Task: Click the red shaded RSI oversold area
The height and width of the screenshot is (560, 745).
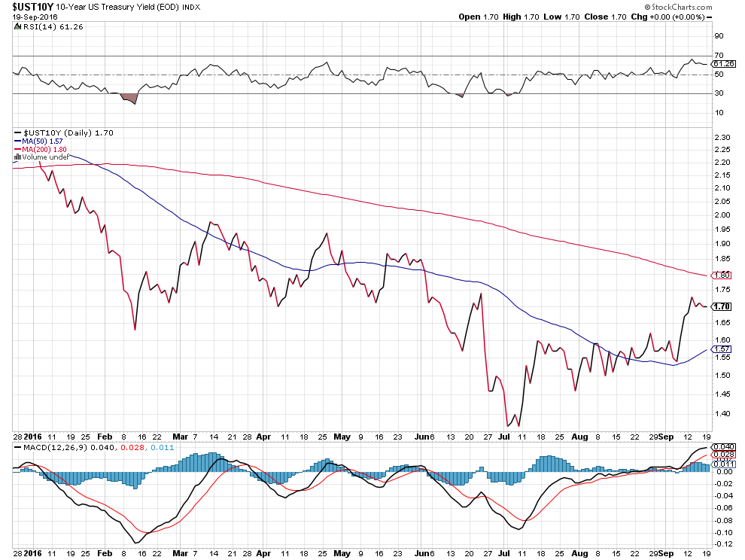Action: (129, 98)
